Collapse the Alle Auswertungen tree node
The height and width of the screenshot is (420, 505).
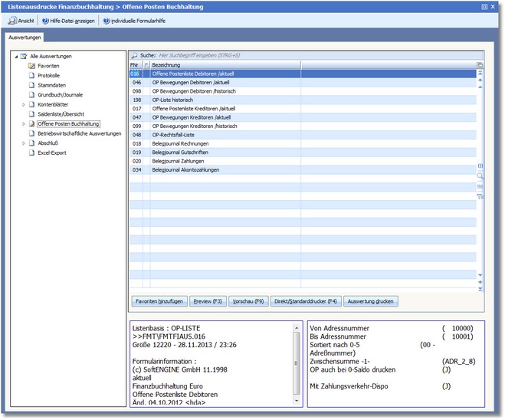coord(16,57)
